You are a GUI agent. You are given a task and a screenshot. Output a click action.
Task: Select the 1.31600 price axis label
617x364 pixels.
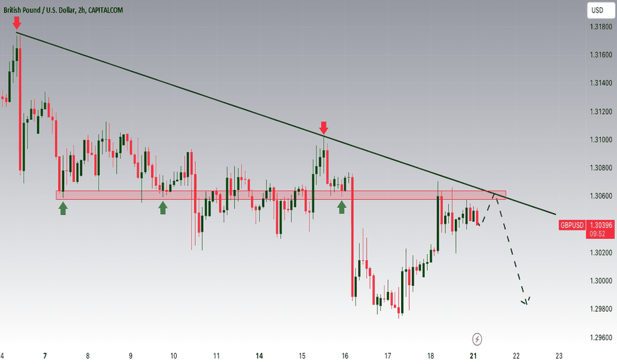click(601, 55)
